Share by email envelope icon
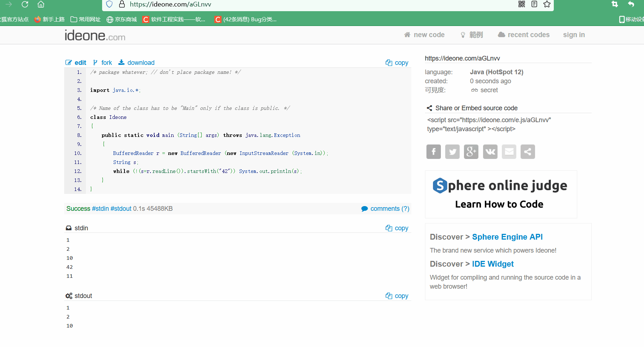The width and height of the screenshot is (644, 347). pyautogui.click(x=509, y=152)
